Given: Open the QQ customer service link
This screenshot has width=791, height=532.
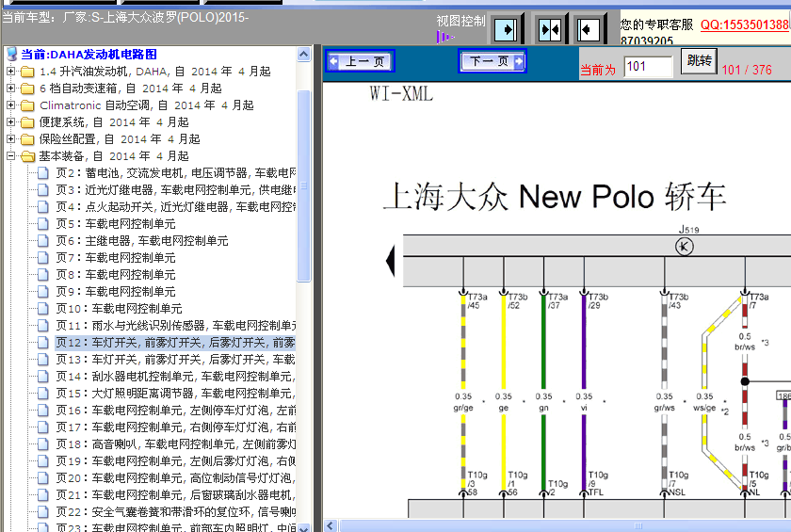Looking at the screenshot, I should (x=745, y=24).
